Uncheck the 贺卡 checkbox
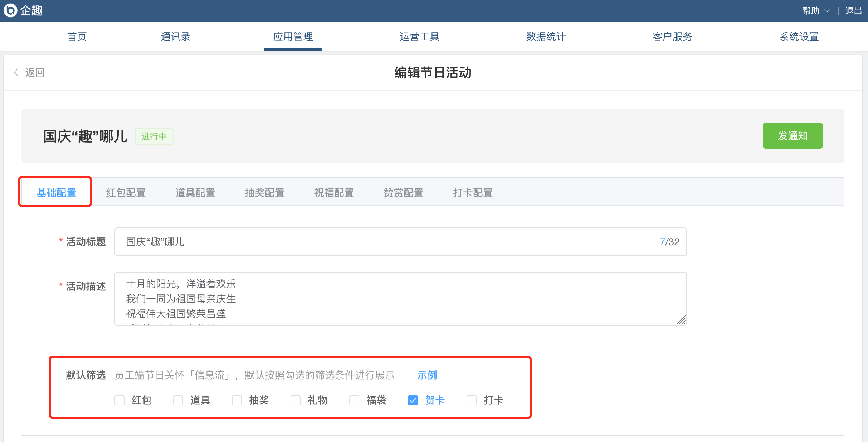The image size is (868, 442). tap(413, 400)
